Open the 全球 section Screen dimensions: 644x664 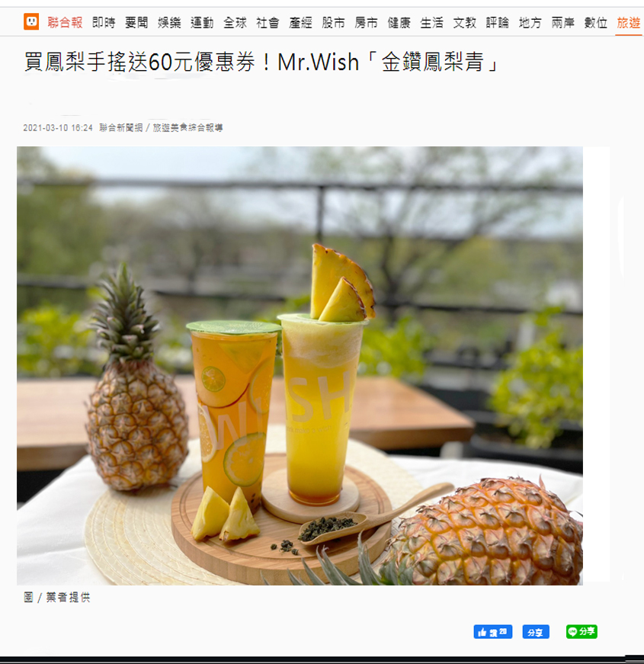point(235,22)
